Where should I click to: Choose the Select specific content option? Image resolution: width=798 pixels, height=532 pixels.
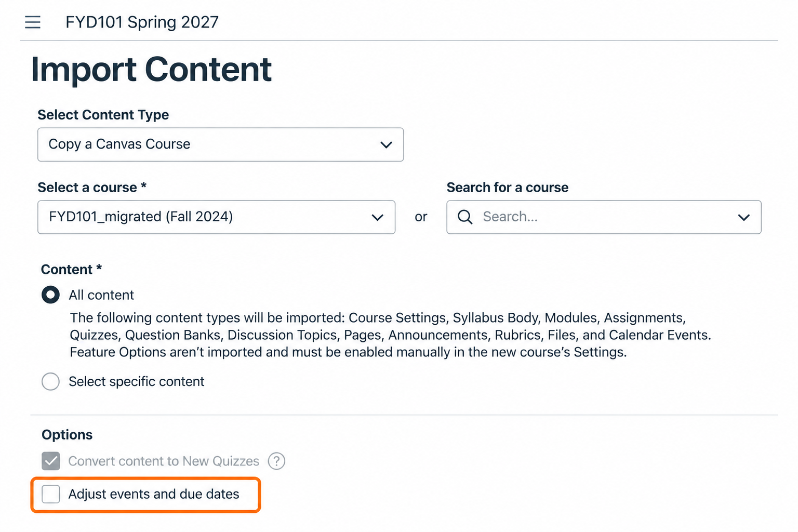tap(50, 381)
